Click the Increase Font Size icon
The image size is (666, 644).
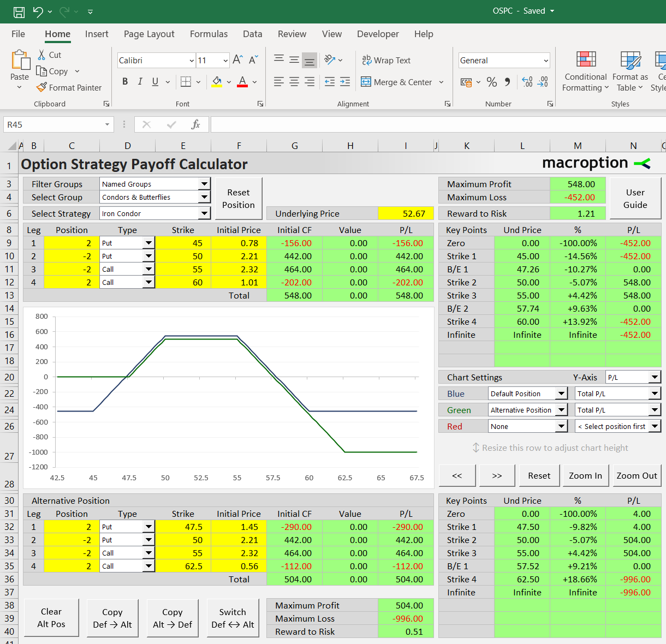pos(237,59)
